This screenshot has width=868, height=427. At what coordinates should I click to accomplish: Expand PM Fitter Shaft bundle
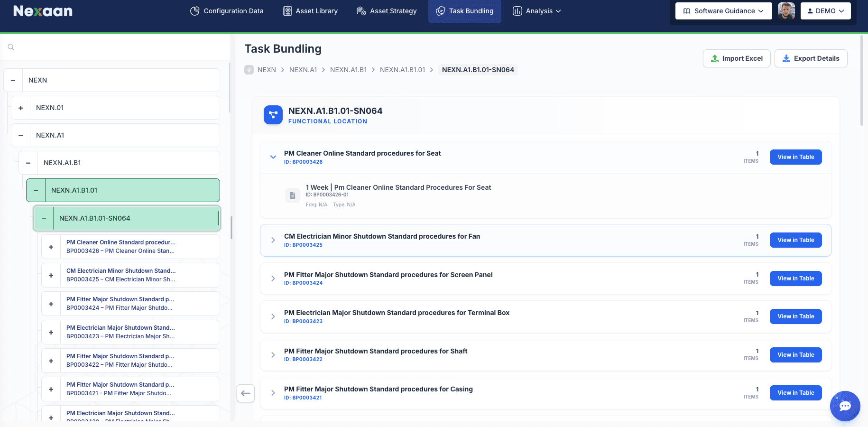click(273, 355)
